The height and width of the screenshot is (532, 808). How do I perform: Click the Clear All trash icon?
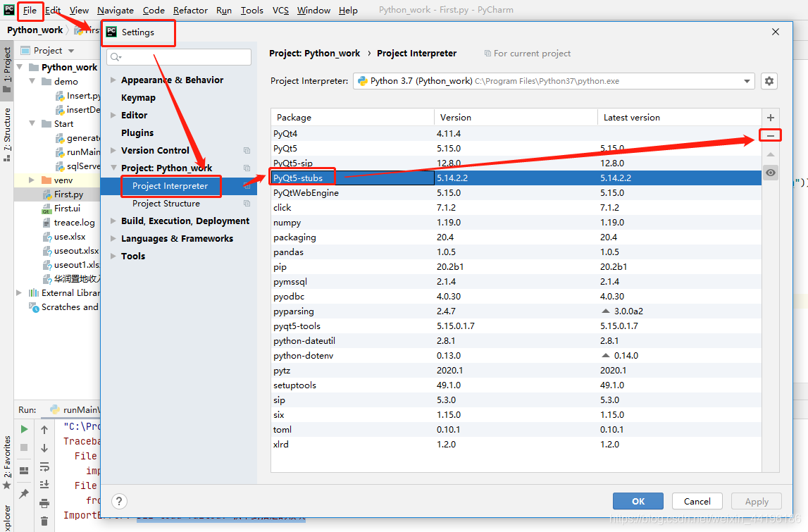coord(44,519)
